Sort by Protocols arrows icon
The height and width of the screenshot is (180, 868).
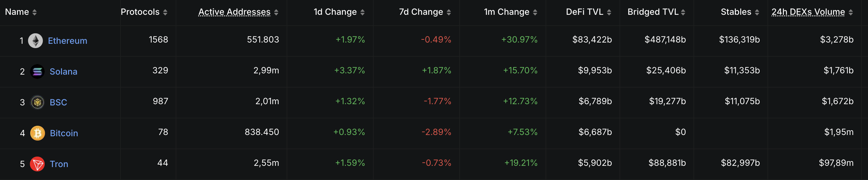pyautogui.click(x=165, y=12)
